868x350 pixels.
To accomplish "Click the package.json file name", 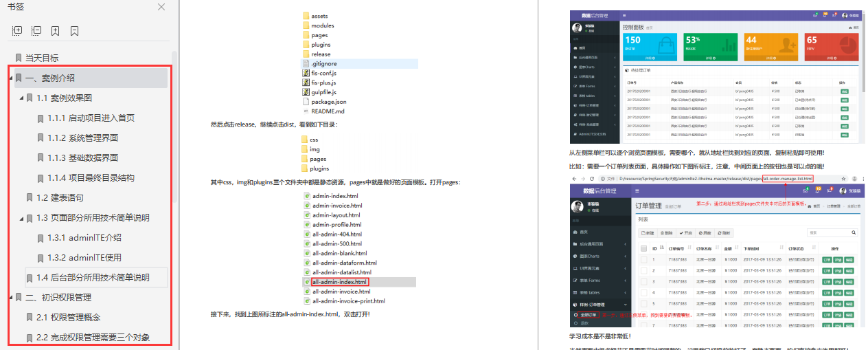I will tap(329, 101).
